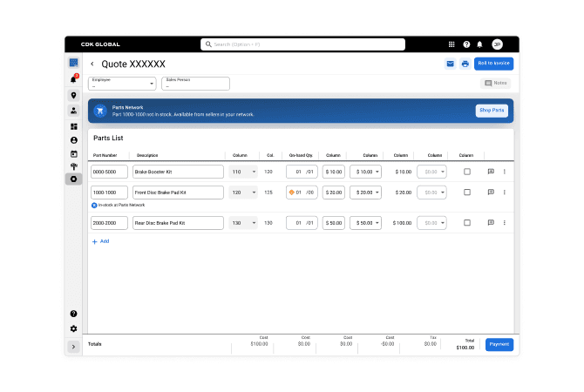584x392 pixels.
Task: Open the person-at-desk sidebar icon
Action: click(74, 111)
